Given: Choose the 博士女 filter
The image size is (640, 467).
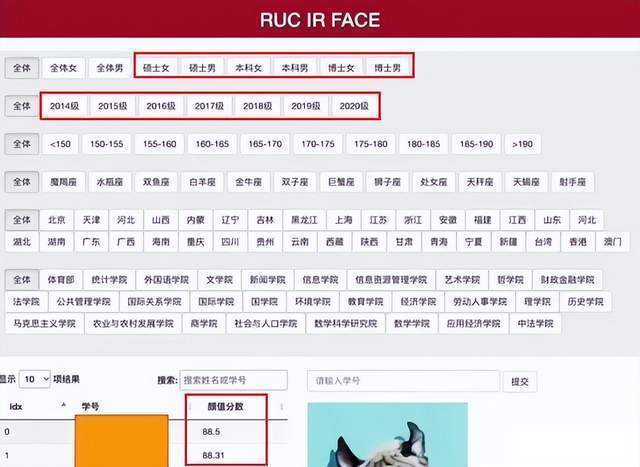Looking at the screenshot, I should 341,68.
